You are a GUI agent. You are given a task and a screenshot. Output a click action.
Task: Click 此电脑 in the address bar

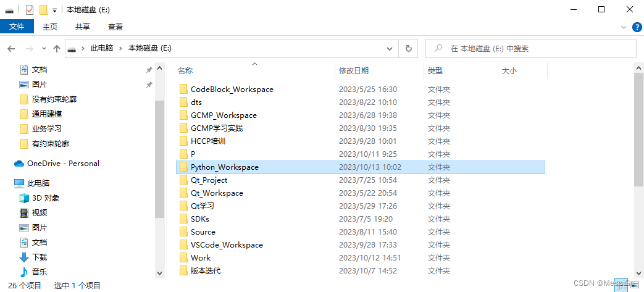(x=102, y=49)
